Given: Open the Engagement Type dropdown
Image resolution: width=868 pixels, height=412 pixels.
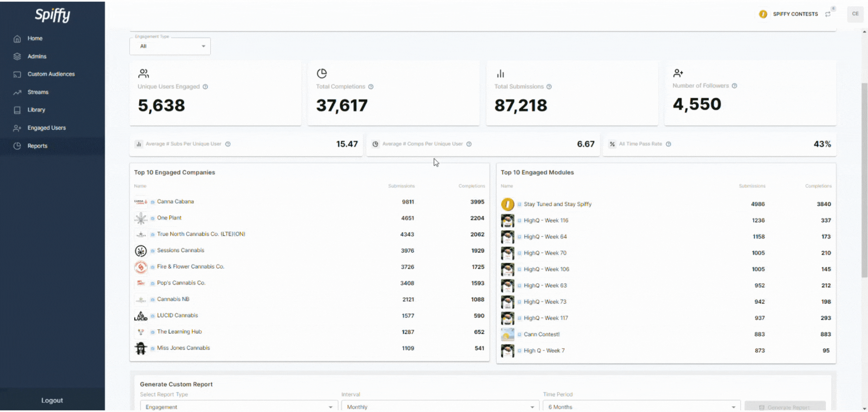Looking at the screenshot, I should pos(170,47).
